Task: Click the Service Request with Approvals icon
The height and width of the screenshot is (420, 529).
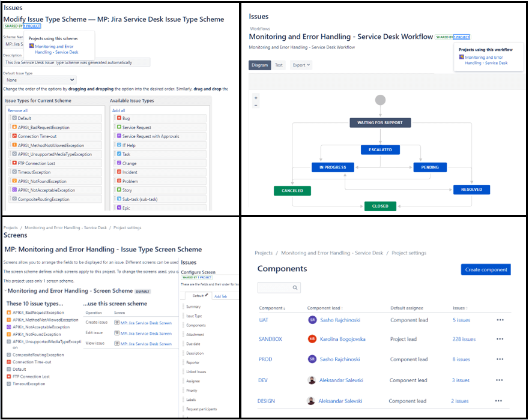Action: pyautogui.click(x=119, y=136)
